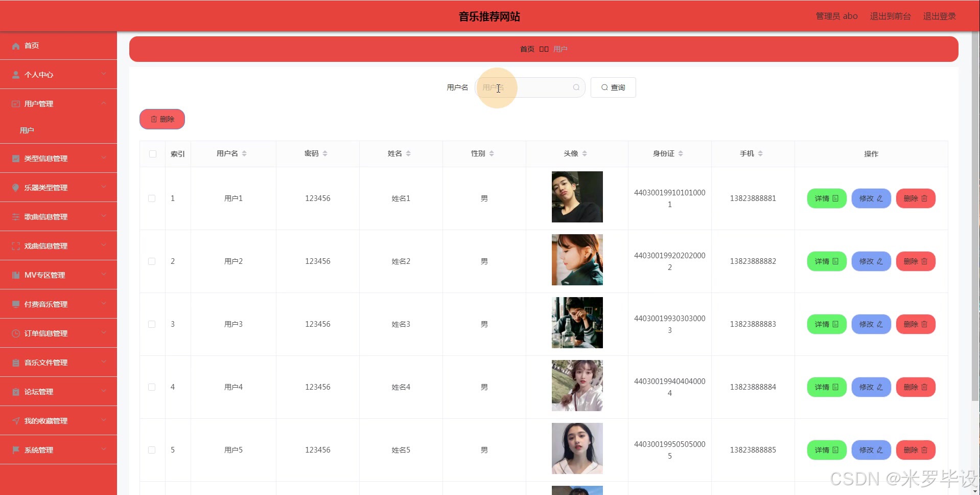Click the clipboard icon next to 论坛管理
The image size is (980, 495).
[16, 392]
